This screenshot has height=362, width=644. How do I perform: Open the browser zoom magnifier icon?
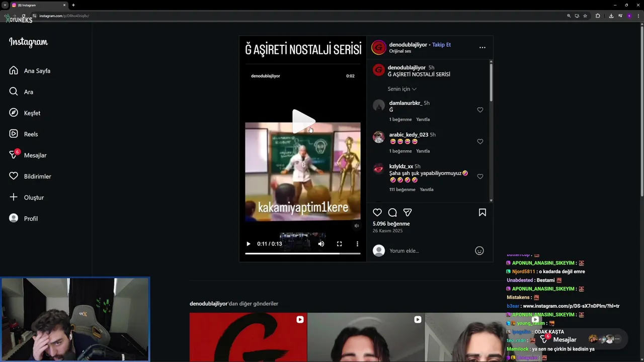coord(569,16)
